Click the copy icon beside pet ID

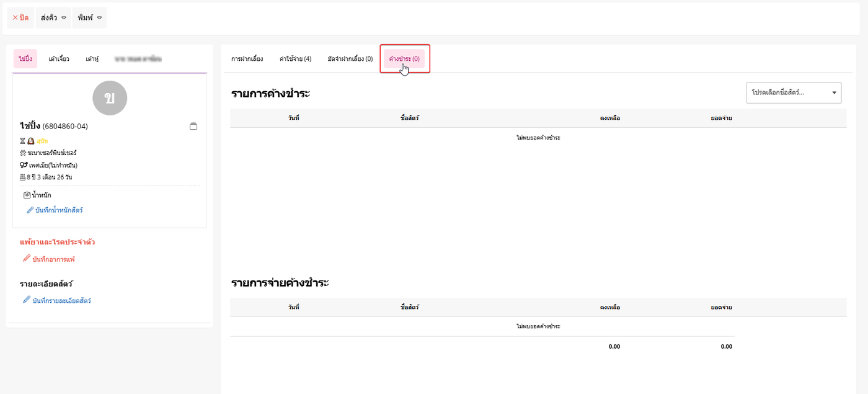193,126
